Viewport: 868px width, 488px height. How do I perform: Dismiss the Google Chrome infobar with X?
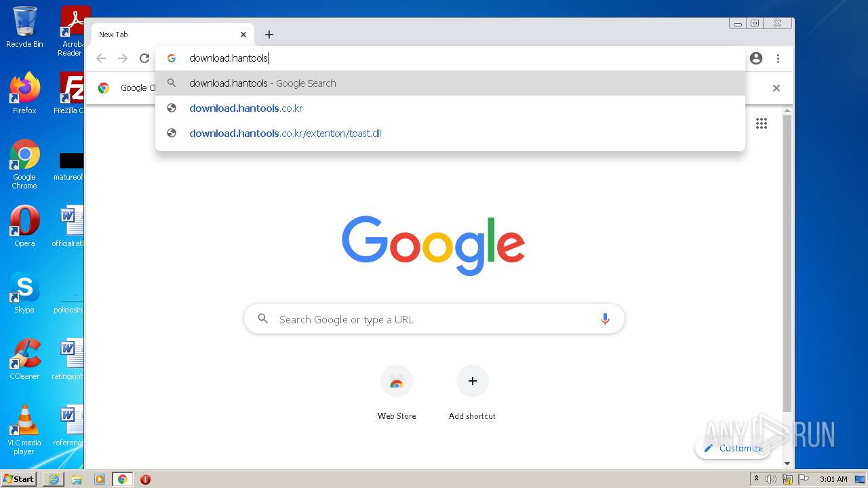[x=776, y=88]
